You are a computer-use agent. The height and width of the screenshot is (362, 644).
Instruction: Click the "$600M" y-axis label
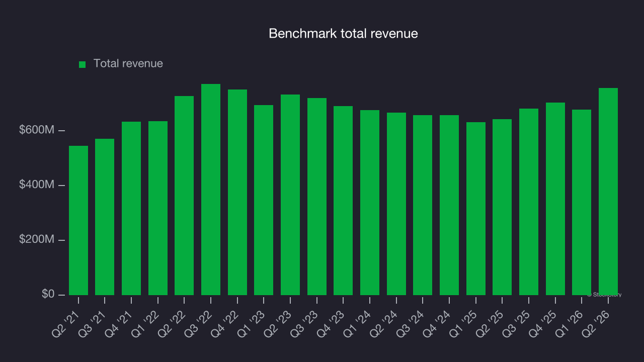click(36, 130)
